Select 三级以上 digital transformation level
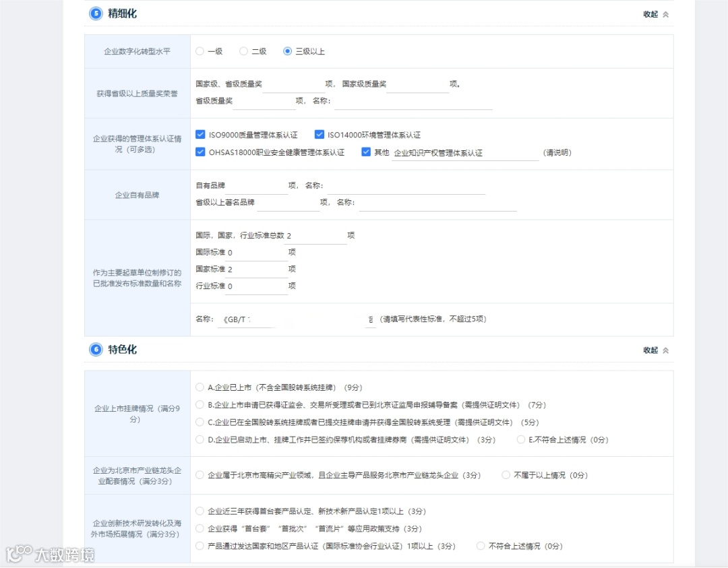 click(x=287, y=51)
